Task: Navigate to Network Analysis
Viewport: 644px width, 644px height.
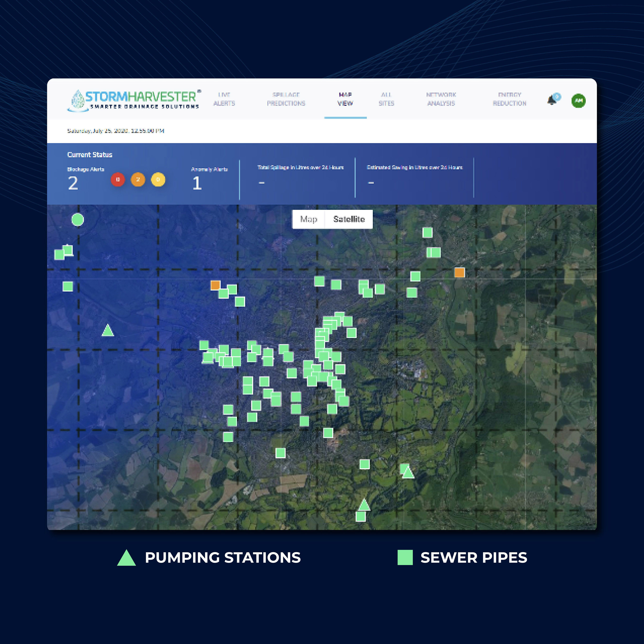Action: (441, 99)
